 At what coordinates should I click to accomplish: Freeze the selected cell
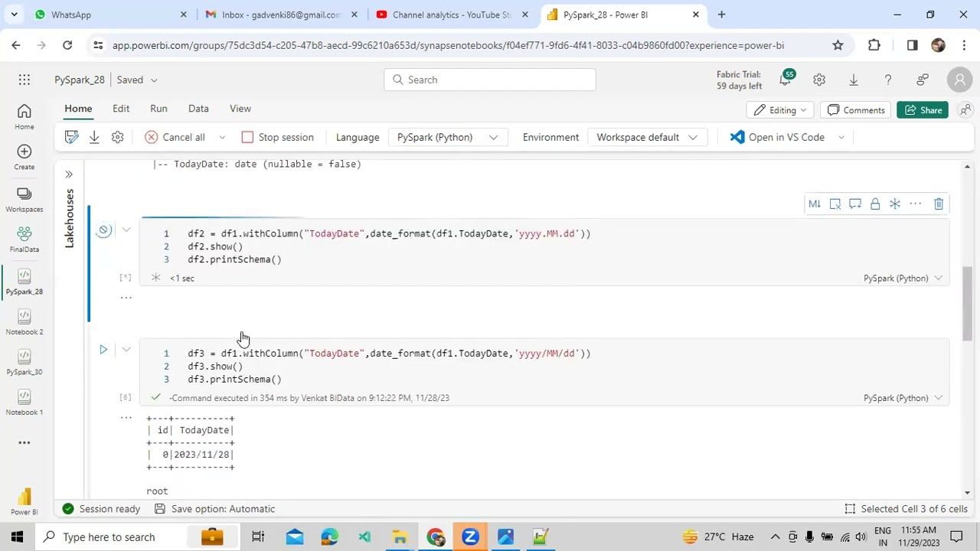pyautogui.click(x=895, y=204)
